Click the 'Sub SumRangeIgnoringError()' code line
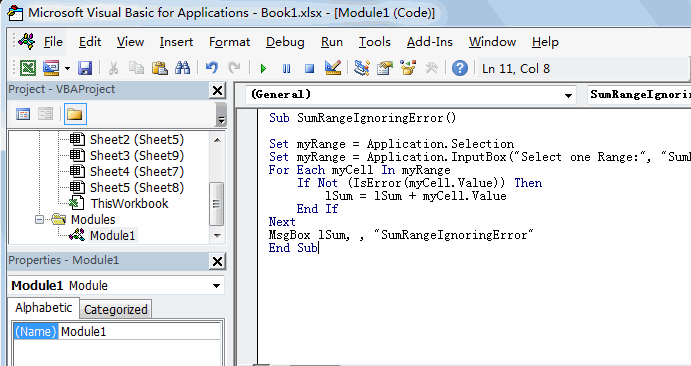The height and width of the screenshot is (366, 691). pyautogui.click(x=362, y=118)
